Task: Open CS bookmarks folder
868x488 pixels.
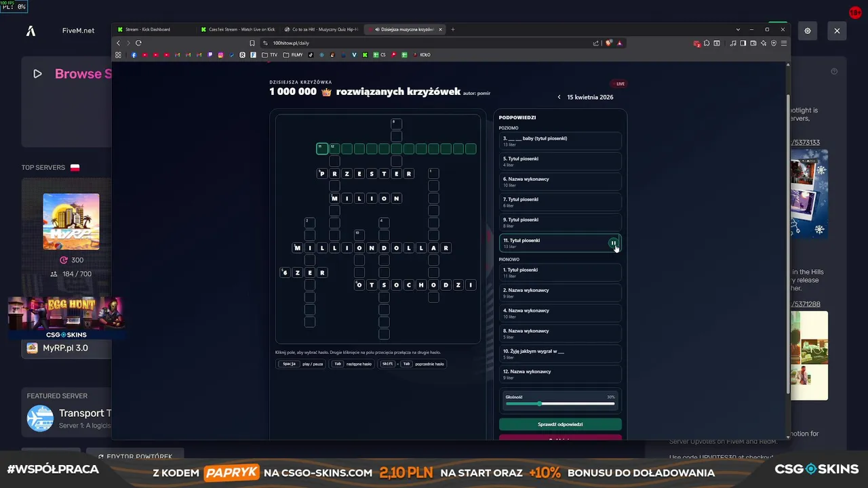Action: (x=380, y=55)
